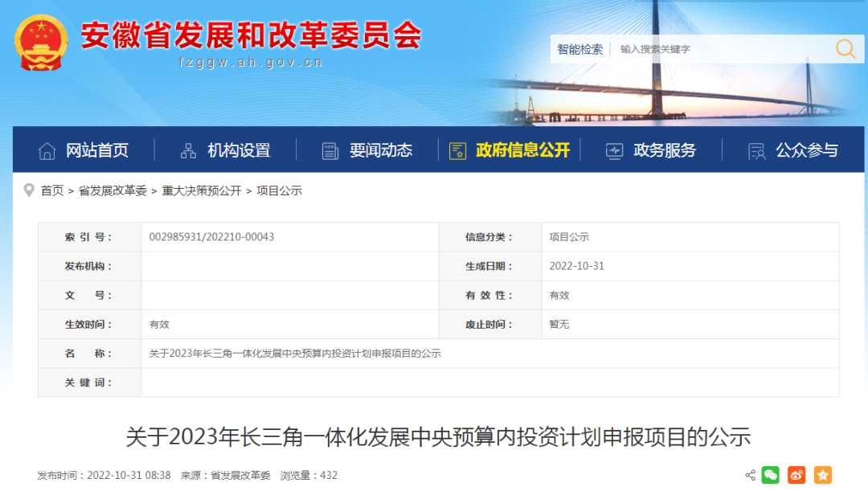Screen dimensions: 868x491
Task: Click the national emblem logo
Action: (41, 43)
